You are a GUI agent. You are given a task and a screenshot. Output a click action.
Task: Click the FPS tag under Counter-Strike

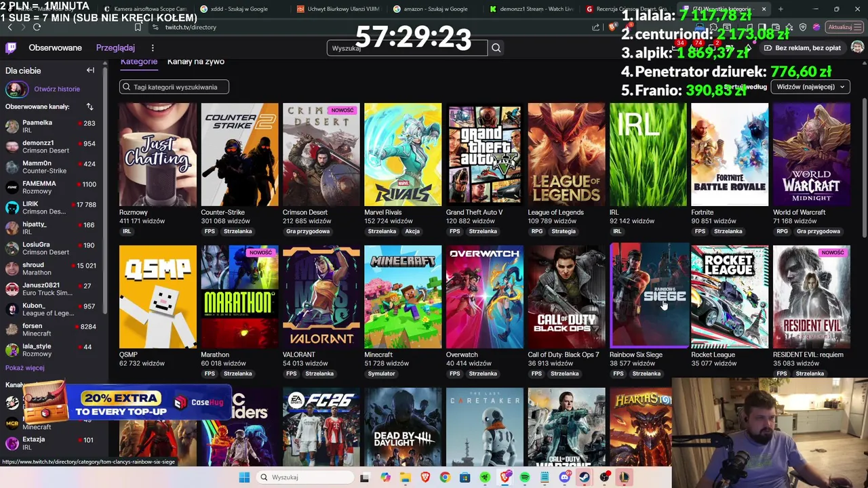pos(210,231)
